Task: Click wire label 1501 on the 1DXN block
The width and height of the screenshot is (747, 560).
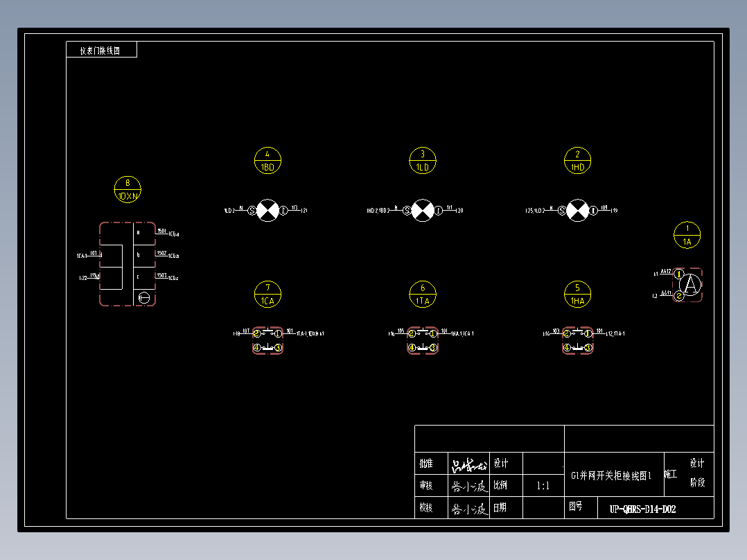Action: click(x=162, y=231)
